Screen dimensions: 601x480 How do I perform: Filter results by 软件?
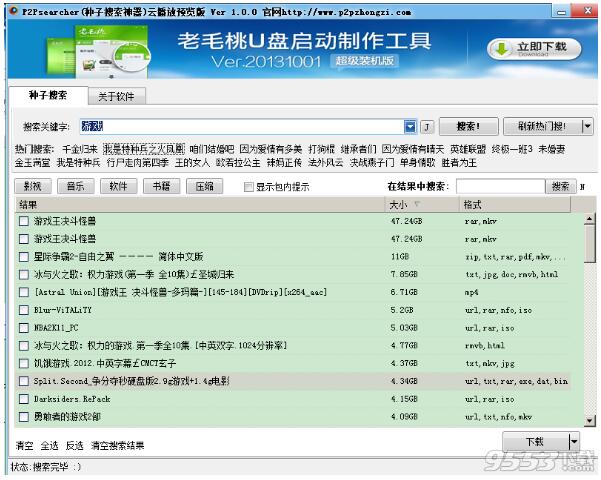[x=118, y=186]
